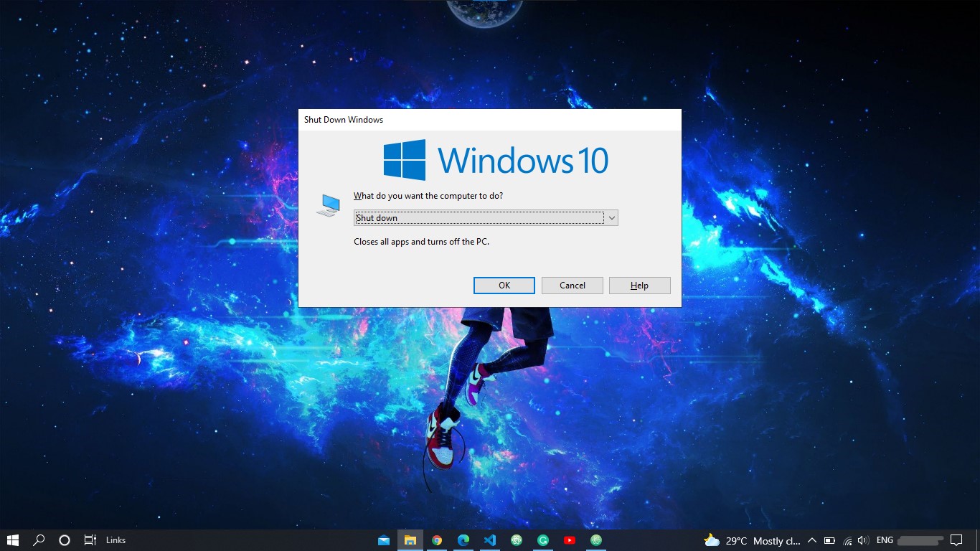This screenshot has width=980, height=551.
Task: Open Task View from taskbar
Action: tap(90, 540)
